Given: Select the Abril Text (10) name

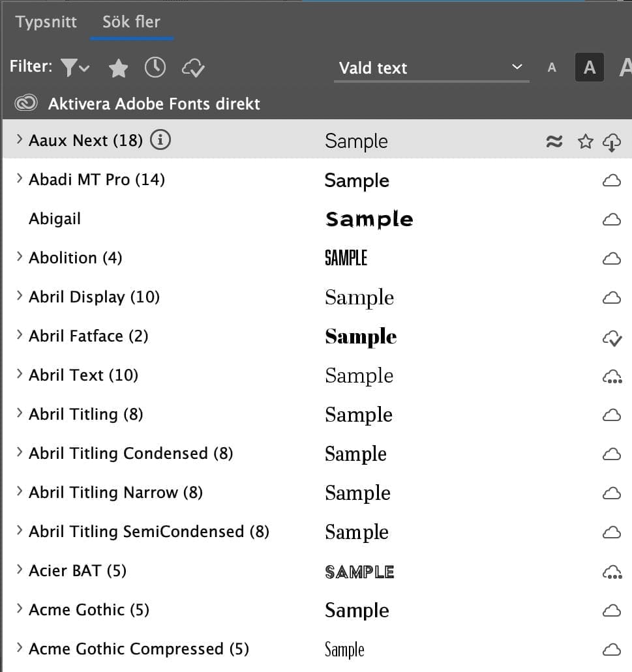Looking at the screenshot, I should click(x=83, y=375).
